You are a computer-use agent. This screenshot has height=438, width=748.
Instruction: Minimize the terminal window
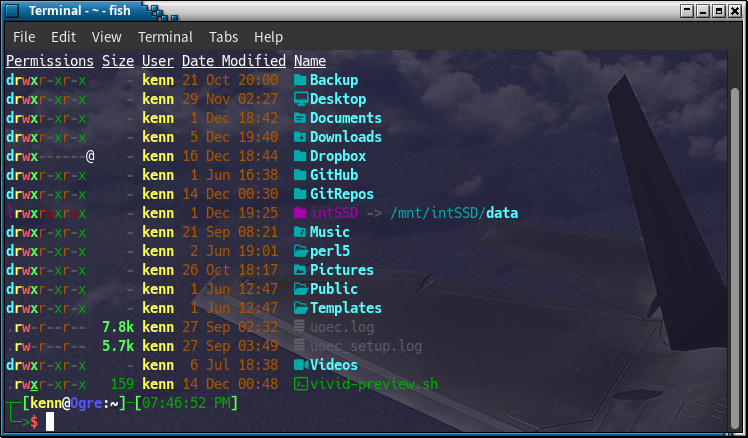click(x=703, y=10)
